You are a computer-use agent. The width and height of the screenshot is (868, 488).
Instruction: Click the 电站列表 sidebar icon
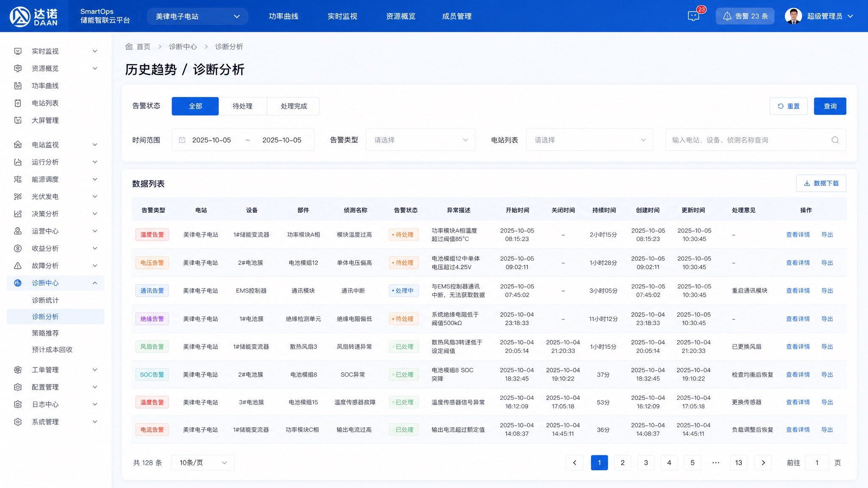point(18,103)
